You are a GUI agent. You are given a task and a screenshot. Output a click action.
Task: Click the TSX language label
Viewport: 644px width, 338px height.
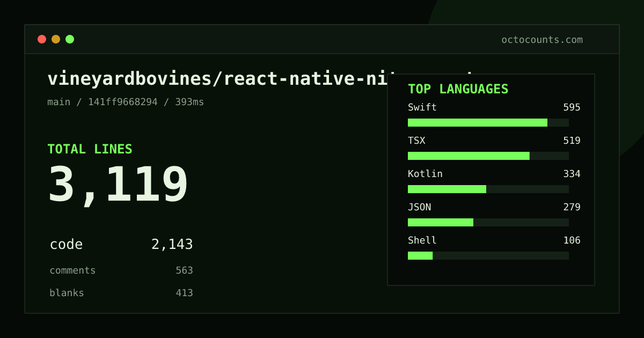[x=416, y=141]
